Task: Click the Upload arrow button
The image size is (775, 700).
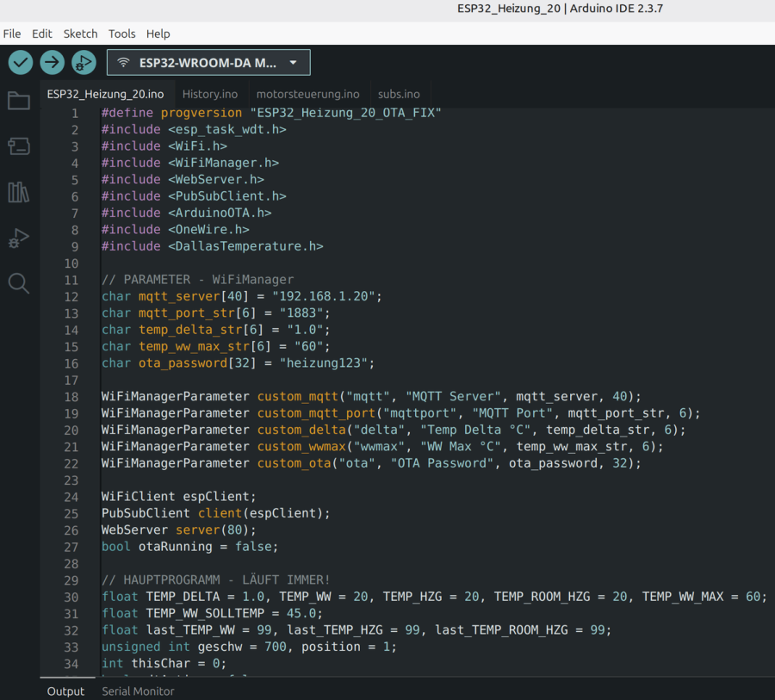Action: (53, 62)
